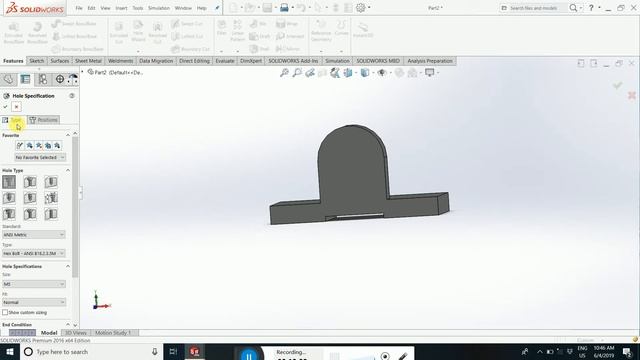Open the PropertyManager tab icon

click(x=25, y=79)
